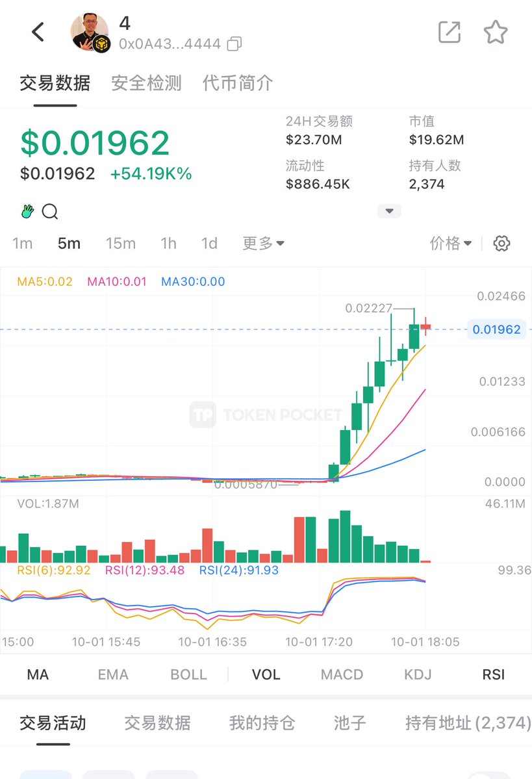532x779 pixels.
Task: Expand the 更多 timeframe dropdown
Action: (263, 244)
